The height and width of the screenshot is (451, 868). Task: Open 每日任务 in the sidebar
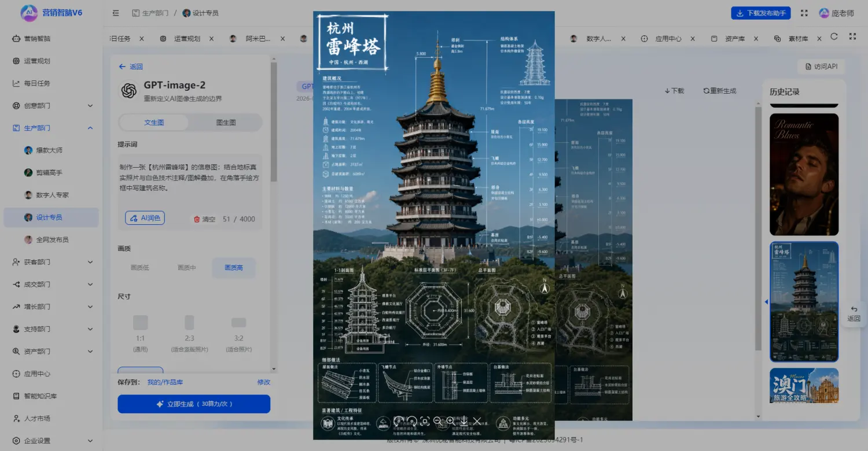(x=51, y=83)
